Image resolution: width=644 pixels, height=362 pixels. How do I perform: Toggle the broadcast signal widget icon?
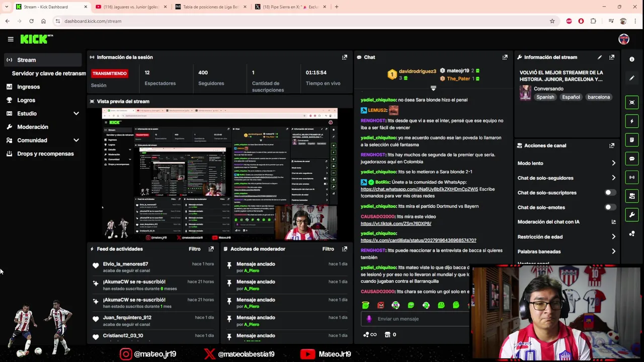click(x=632, y=177)
